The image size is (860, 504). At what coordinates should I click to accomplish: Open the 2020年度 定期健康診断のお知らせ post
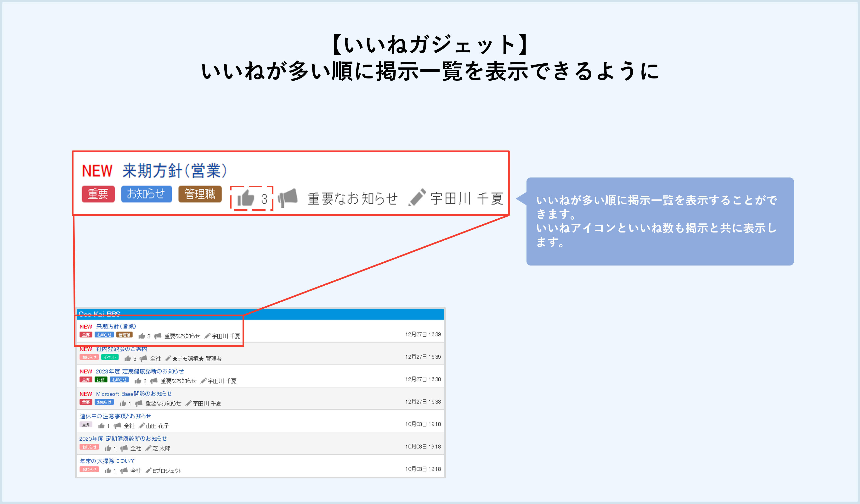[123, 439]
